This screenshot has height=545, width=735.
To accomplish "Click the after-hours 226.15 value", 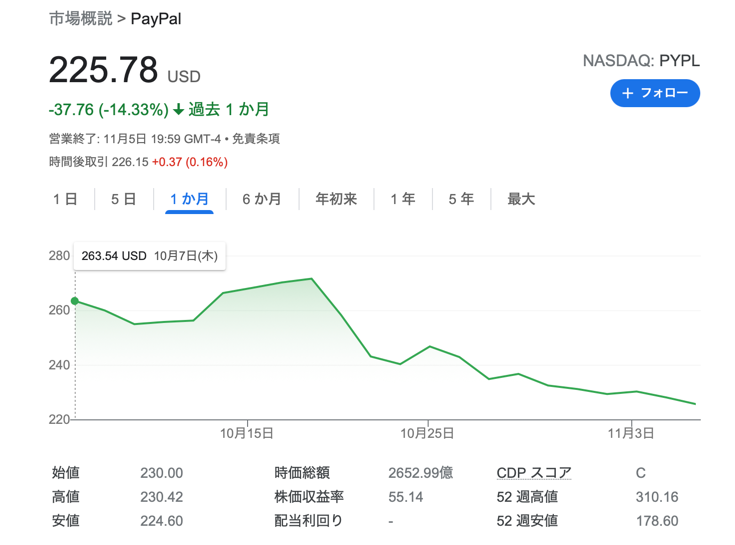I will [x=130, y=162].
